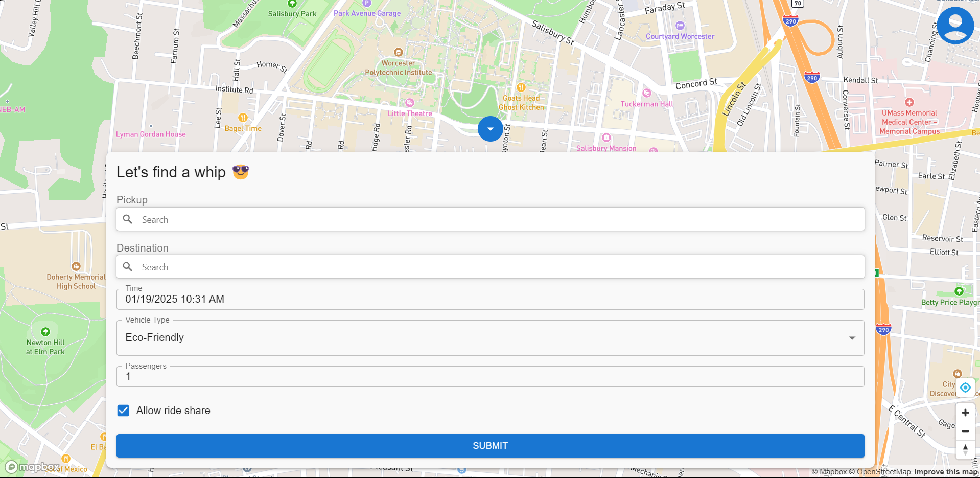Reset map bearing with compass icon
Screen dimensions: 980x478
(x=965, y=449)
